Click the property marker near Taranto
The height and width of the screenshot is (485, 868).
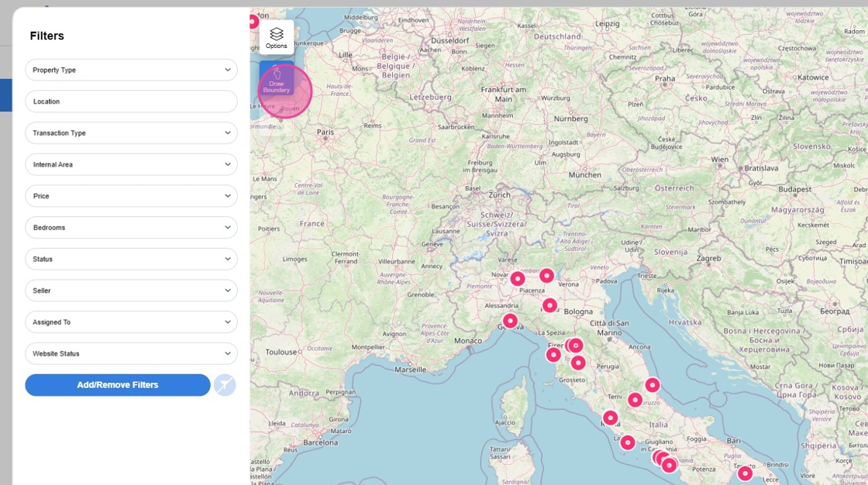pyautogui.click(x=745, y=473)
